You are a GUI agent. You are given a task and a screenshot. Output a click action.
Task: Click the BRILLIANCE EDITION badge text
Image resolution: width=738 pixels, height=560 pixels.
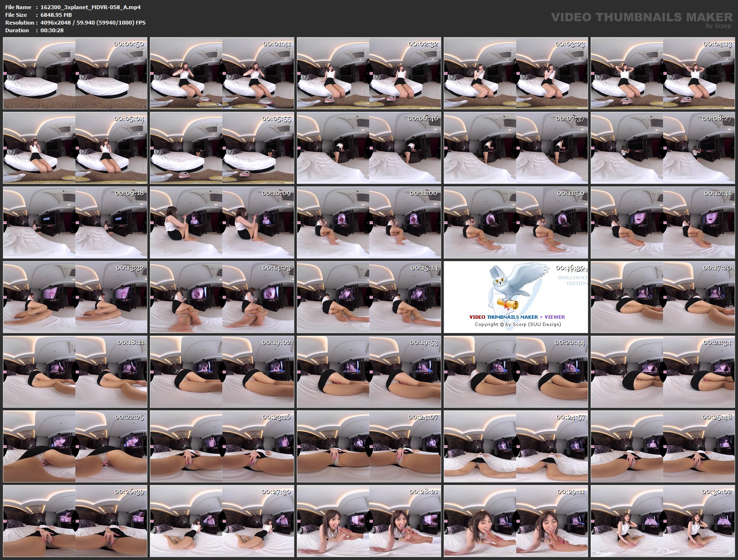[x=573, y=280]
